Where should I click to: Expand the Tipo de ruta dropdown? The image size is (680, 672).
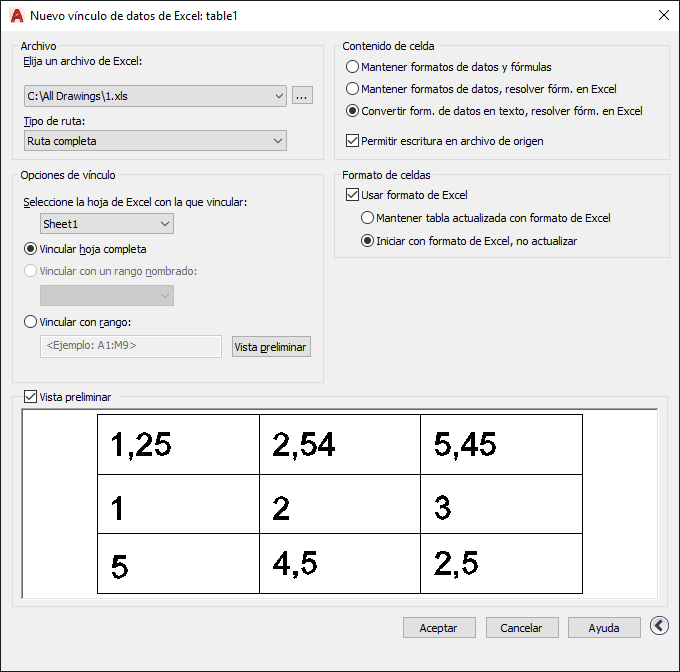(x=155, y=141)
